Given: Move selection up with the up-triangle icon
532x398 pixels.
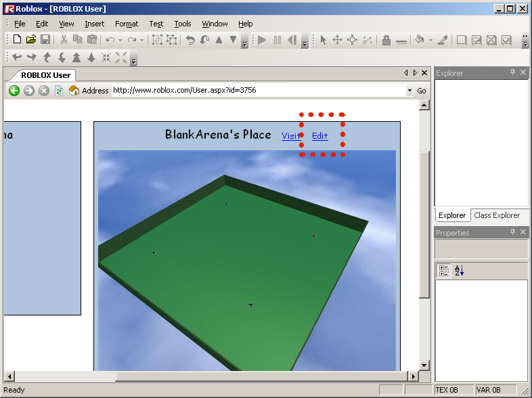Looking at the screenshot, I should [219, 40].
